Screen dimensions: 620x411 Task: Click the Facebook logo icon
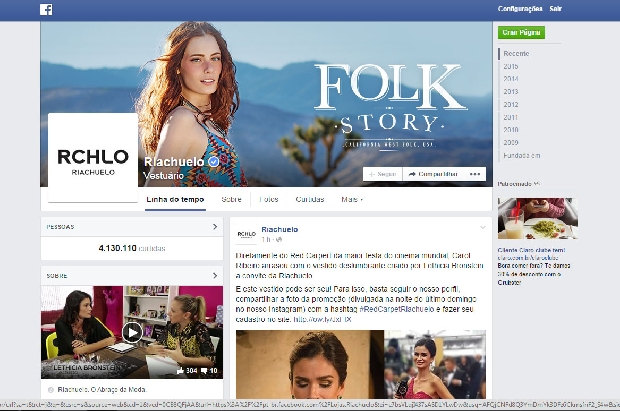46,9
